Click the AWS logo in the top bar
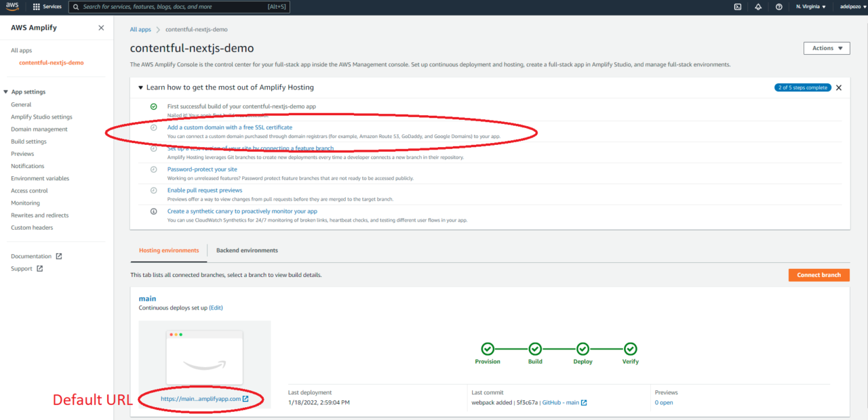This screenshot has width=868, height=420. 14,7
